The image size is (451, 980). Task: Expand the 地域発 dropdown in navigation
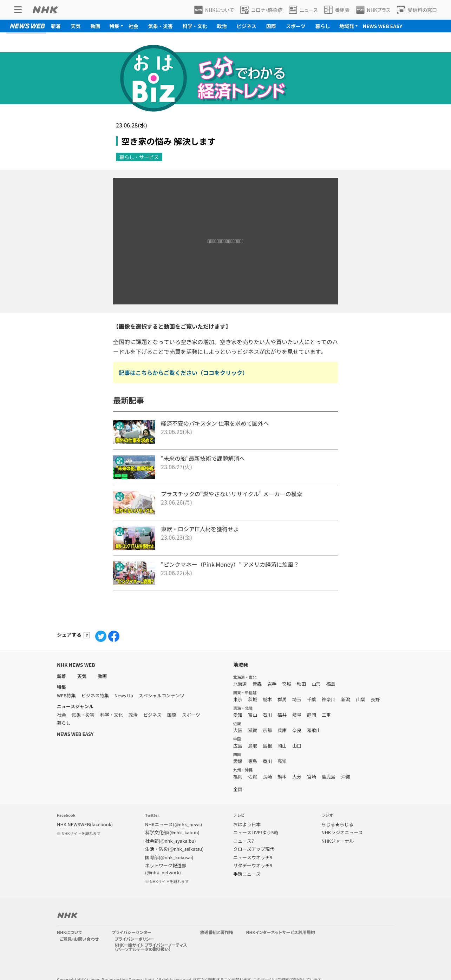tap(348, 26)
